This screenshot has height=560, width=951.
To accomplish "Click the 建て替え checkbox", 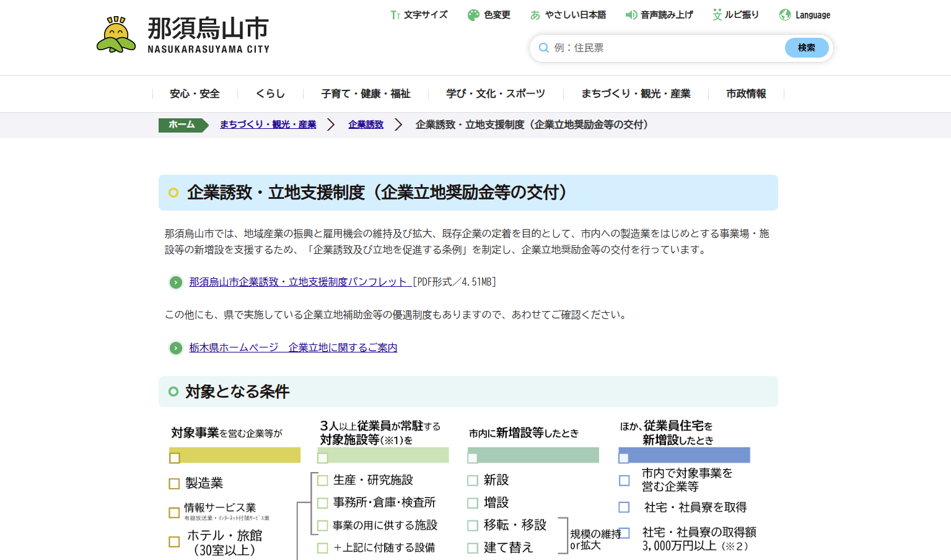I will pyautogui.click(x=473, y=548).
